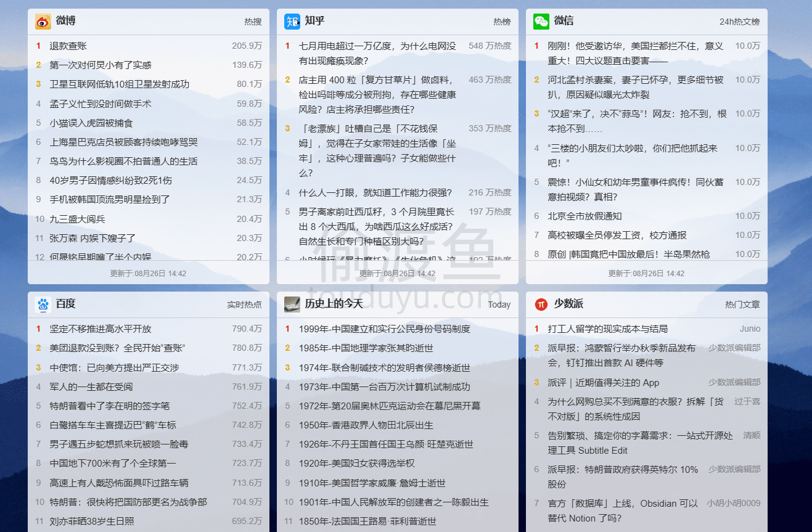This screenshot has height=532, width=812.
Task: Open WeChat article 震惊！小仙女和幼年男童事件
Action: pyautogui.click(x=636, y=189)
